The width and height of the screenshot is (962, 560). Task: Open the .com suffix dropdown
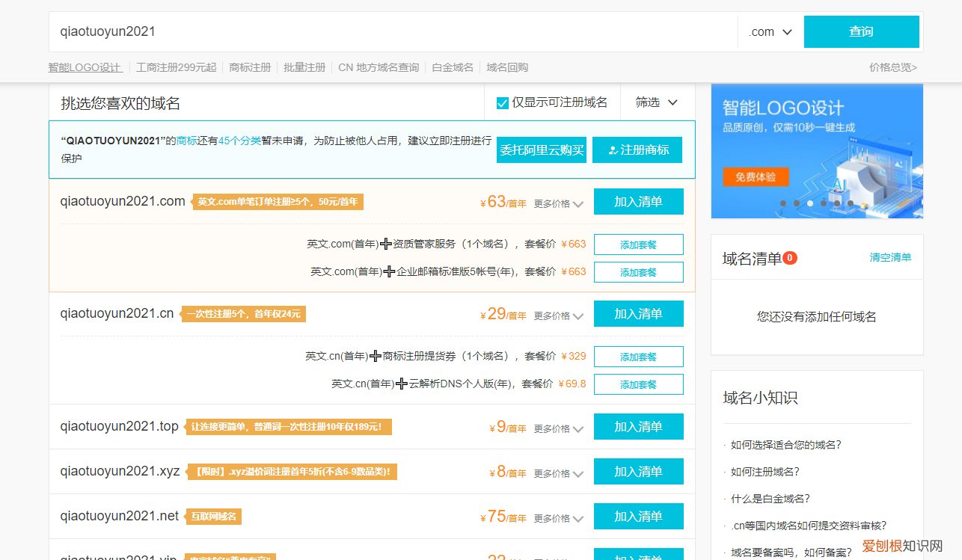coord(769,32)
